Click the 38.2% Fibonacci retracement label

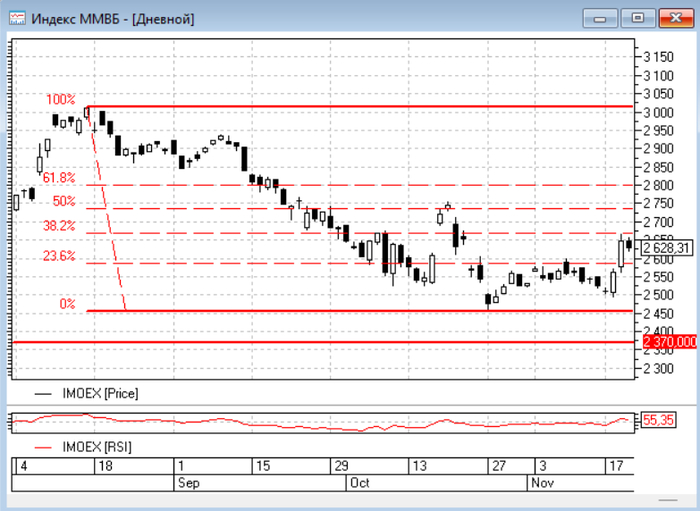pos(59,226)
